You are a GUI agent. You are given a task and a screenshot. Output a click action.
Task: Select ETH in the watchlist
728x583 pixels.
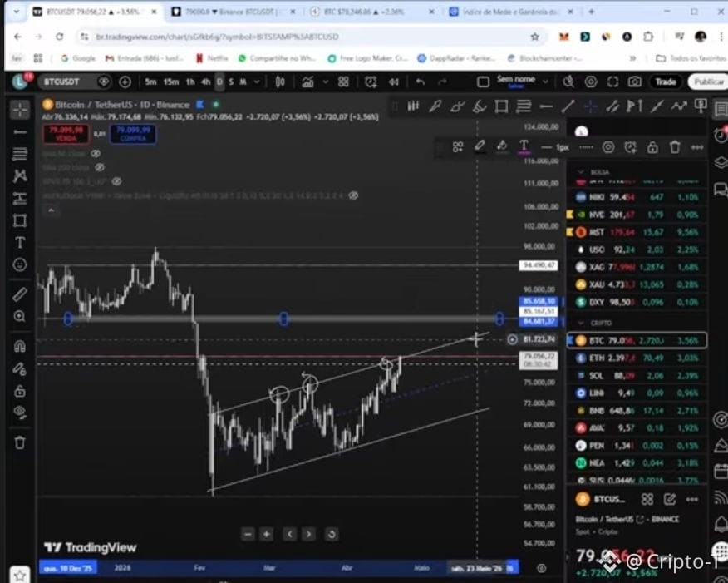click(x=637, y=358)
